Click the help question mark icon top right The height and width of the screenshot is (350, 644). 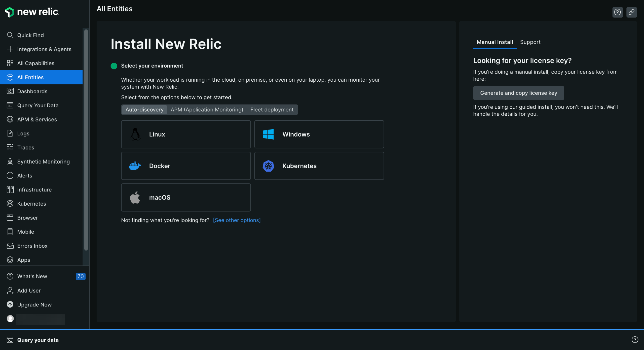617,12
